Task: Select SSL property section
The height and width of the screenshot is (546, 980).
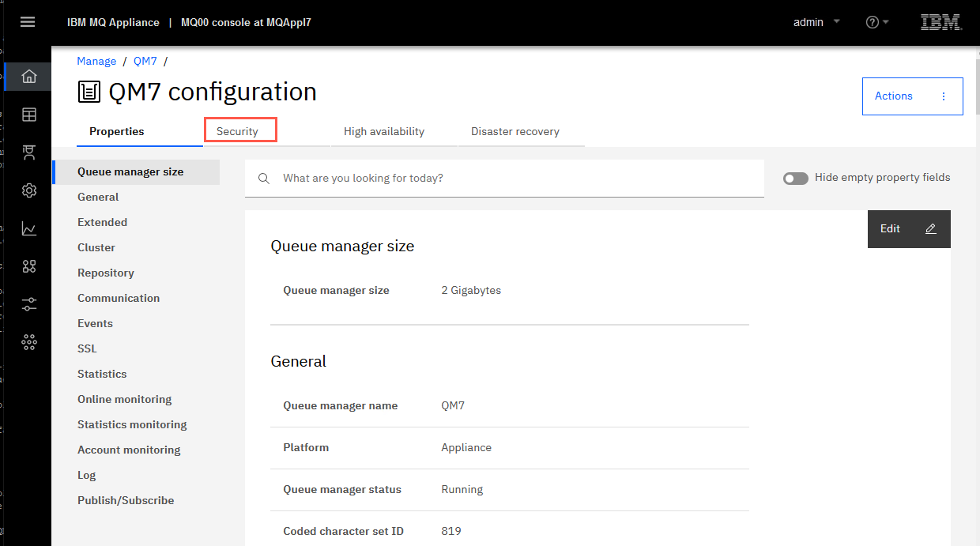Action: [x=87, y=349]
